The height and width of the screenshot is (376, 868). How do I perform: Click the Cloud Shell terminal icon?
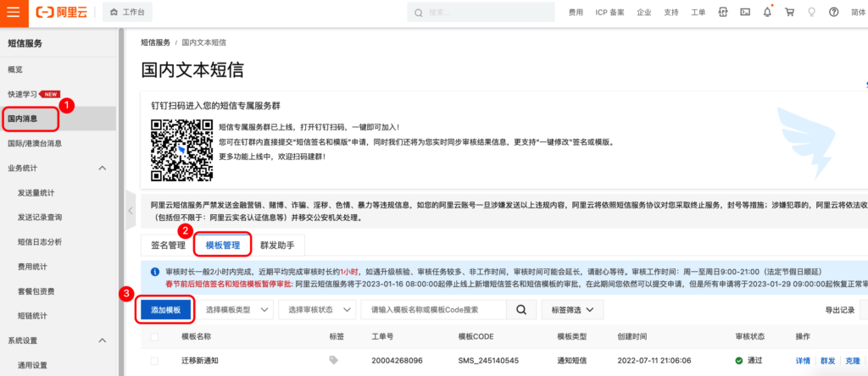(745, 13)
